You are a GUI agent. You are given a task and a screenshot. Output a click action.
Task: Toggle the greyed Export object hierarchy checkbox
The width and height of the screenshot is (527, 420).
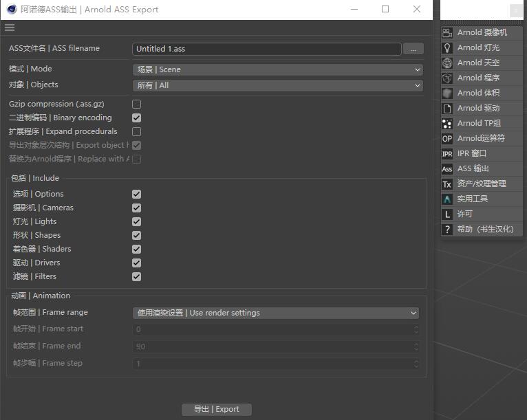click(x=136, y=145)
